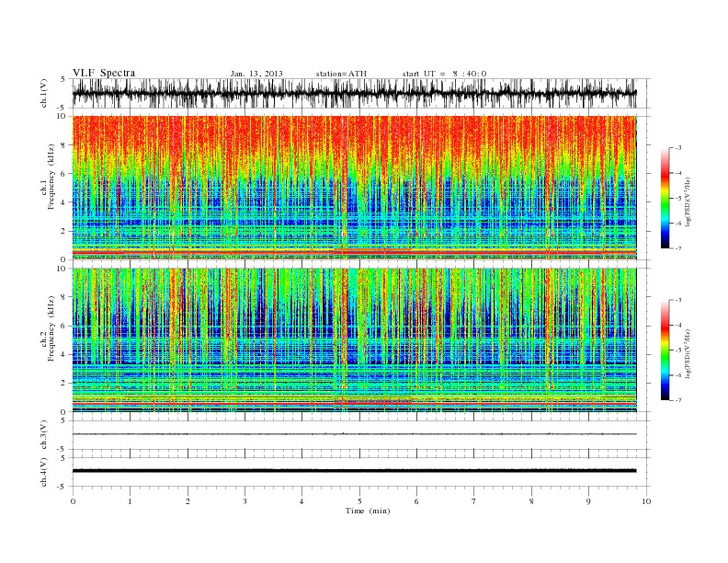Click the "2" kHz tick on ch.1 spectrogram

[63, 231]
